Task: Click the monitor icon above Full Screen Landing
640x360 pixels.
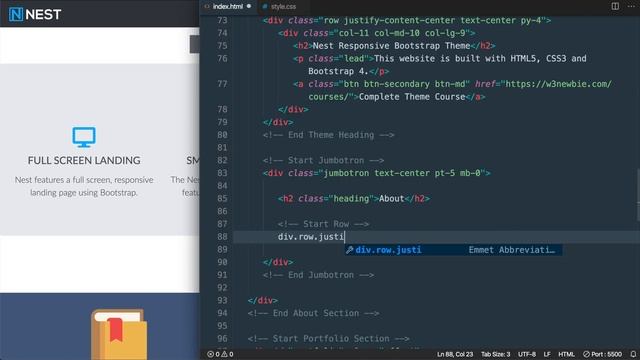Action: pyautogui.click(x=84, y=137)
